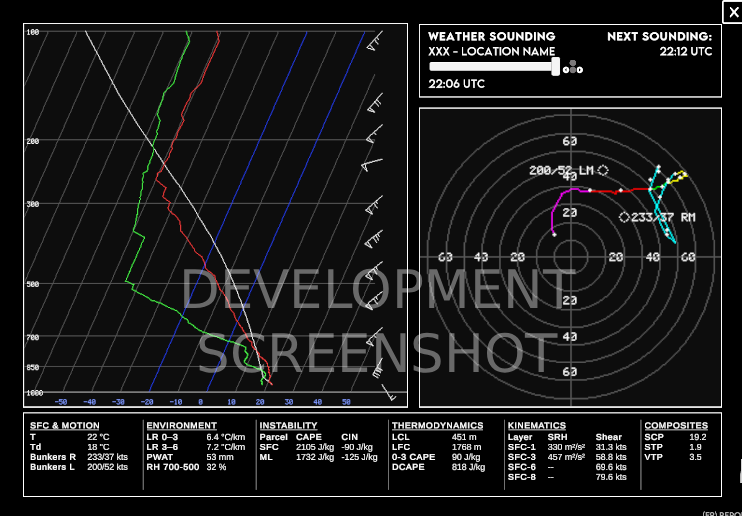This screenshot has height=516, width=742.
Task: Click the KINEMATICS heading
Action: coord(537,426)
